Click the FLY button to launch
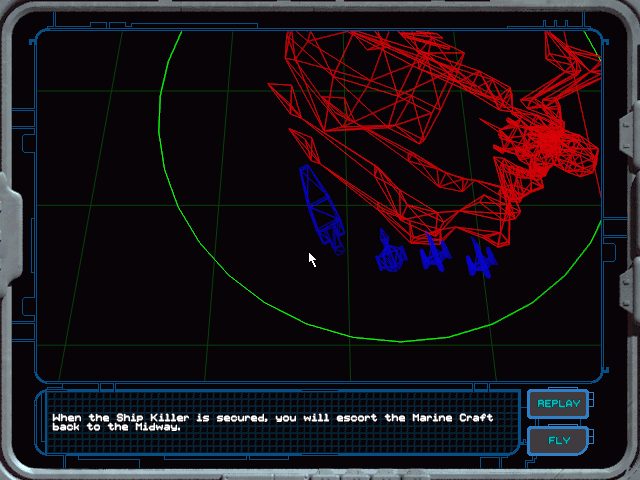 click(558, 441)
